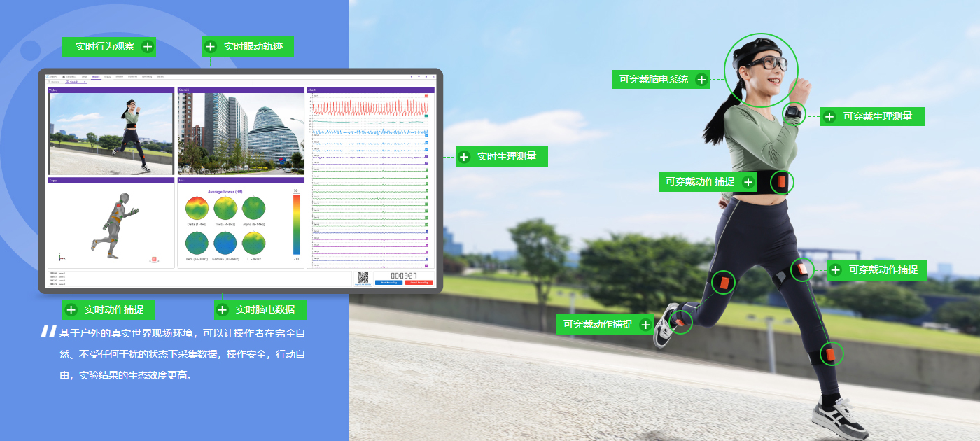Click the red Cancel Recording button
The image size is (980, 441).
[419, 283]
